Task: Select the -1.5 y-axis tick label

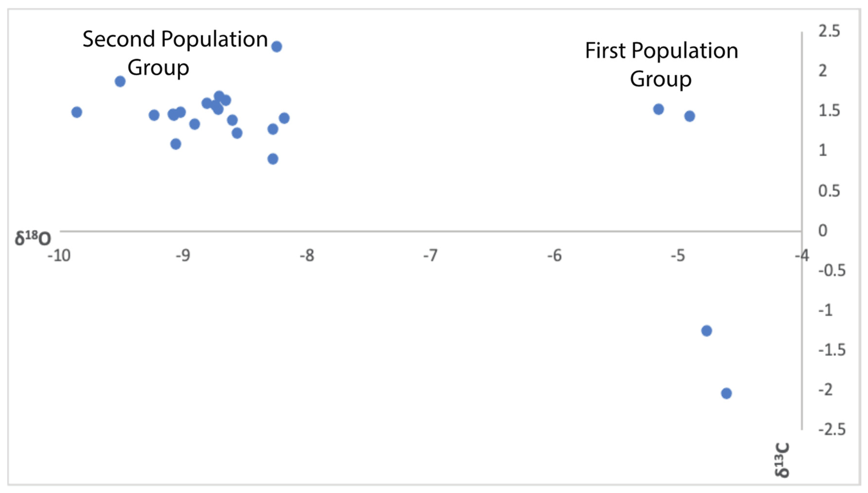Action: pos(832,350)
